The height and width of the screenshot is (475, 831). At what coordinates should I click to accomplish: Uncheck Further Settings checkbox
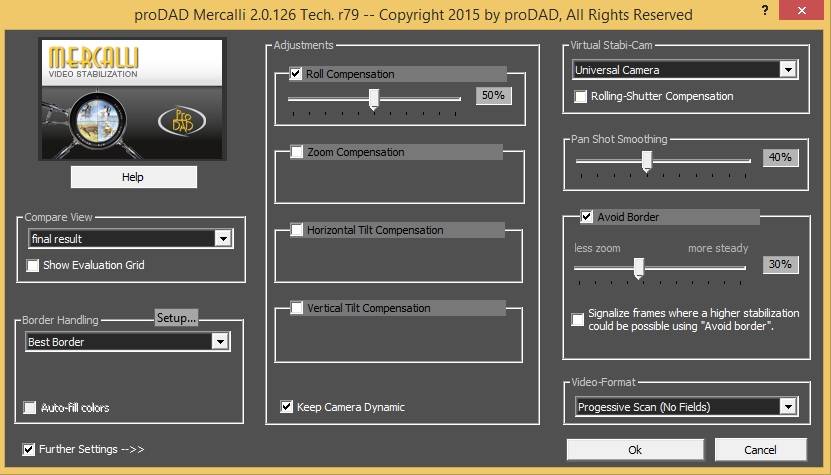(x=29, y=449)
